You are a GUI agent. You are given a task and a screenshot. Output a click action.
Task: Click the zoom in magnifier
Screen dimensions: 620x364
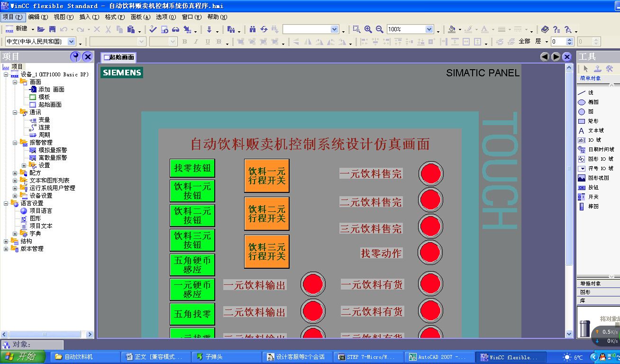click(x=368, y=29)
